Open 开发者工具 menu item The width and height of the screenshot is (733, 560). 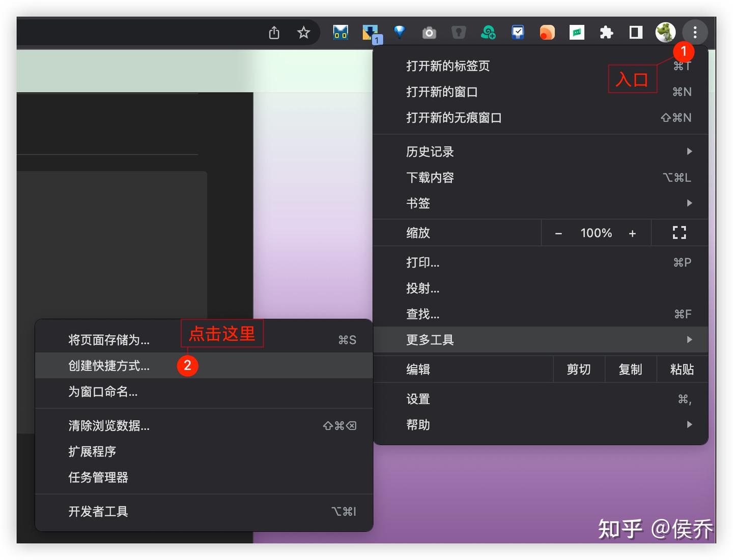point(98,512)
